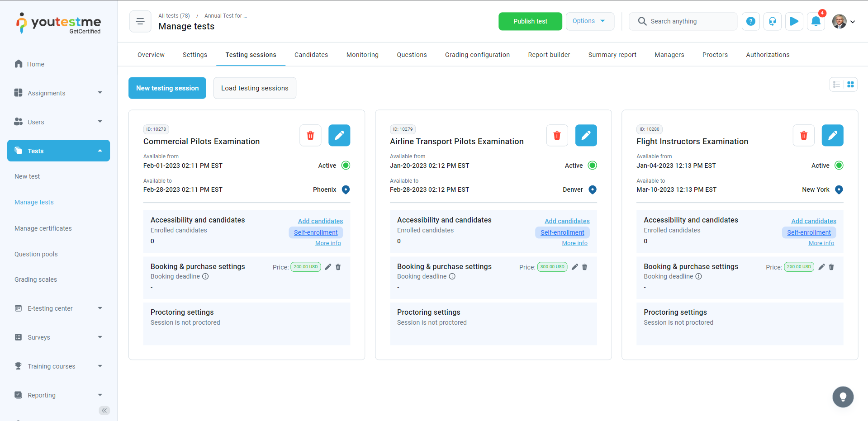The width and height of the screenshot is (868, 421).
Task: Click the Active green status indicator for Phoenix session
Action: coord(346,166)
